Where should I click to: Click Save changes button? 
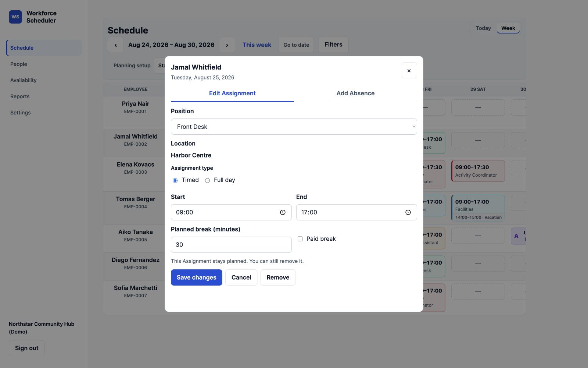tap(197, 277)
